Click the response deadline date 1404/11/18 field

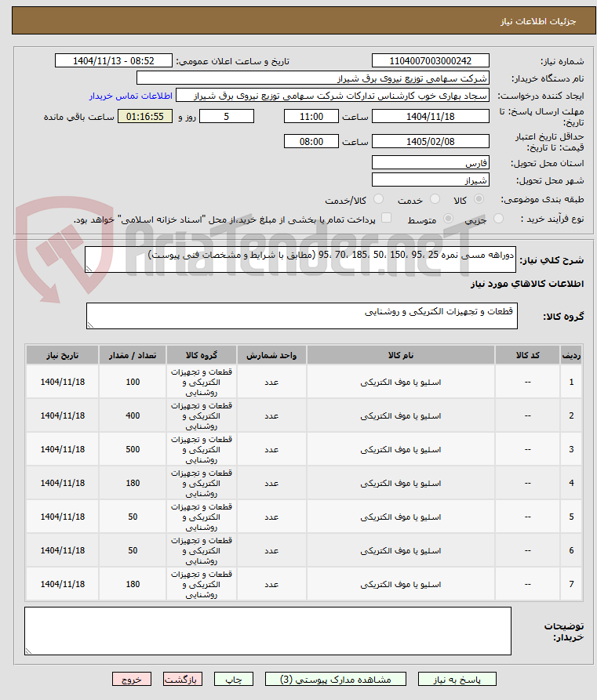click(431, 117)
